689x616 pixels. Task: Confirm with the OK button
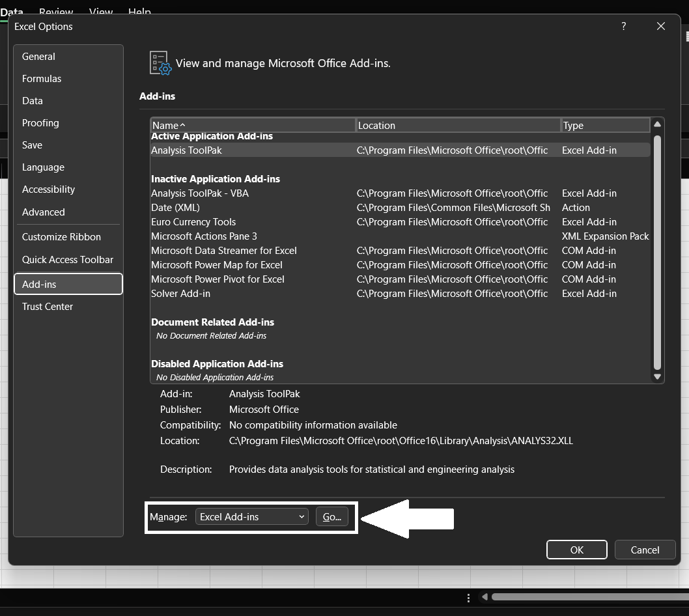576,550
